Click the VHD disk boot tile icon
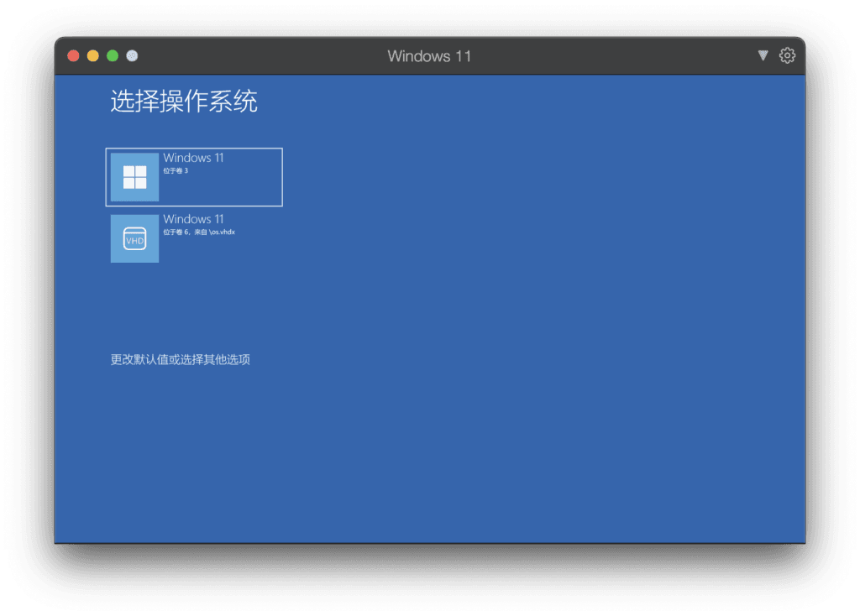860x616 pixels. click(134, 239)
